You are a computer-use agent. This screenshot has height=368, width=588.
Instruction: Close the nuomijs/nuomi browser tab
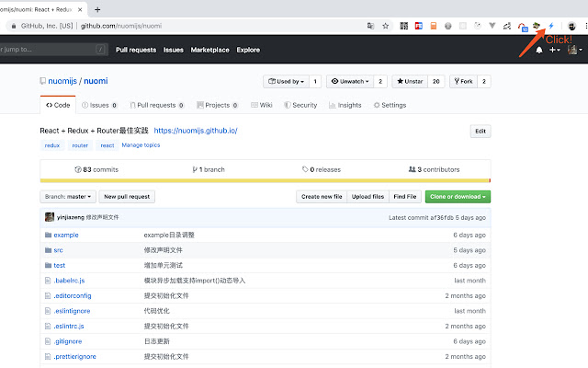pyautogui.click(x=80, y=10)
